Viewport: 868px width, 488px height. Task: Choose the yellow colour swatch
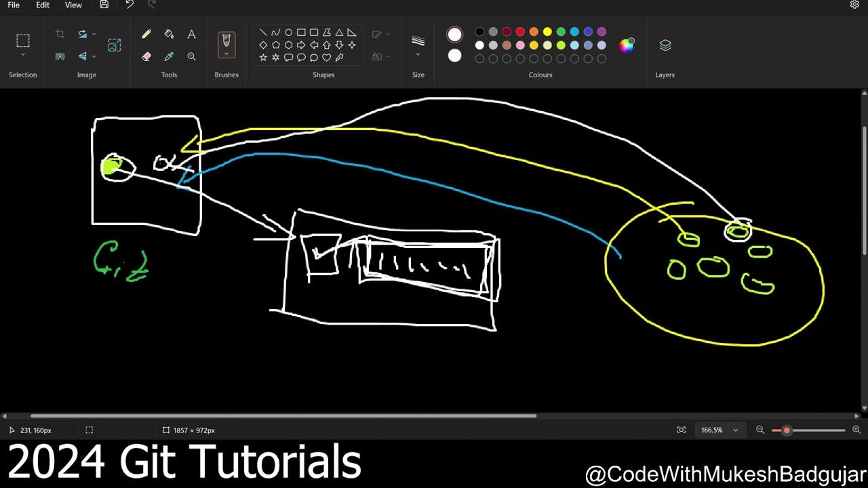click(x=547, y=32)
